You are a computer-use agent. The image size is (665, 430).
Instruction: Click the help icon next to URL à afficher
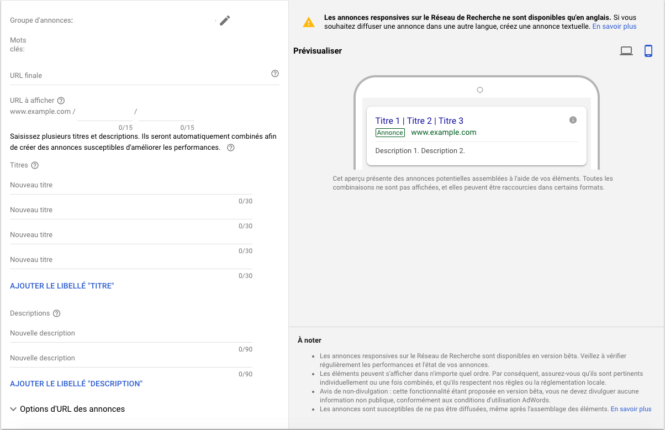(x=62, y=100)
